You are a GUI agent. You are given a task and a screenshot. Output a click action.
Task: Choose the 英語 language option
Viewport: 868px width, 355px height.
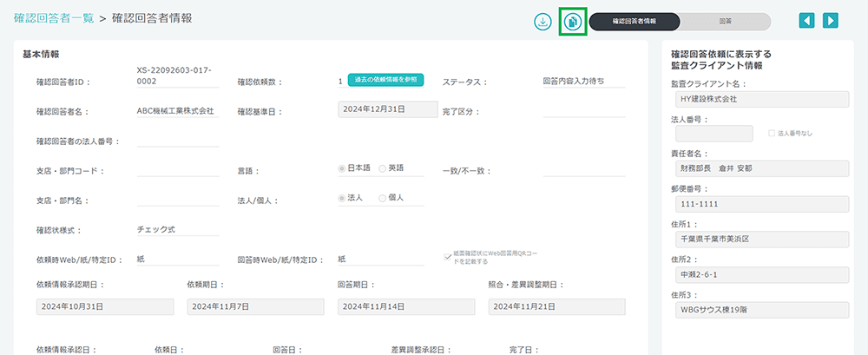383,168
